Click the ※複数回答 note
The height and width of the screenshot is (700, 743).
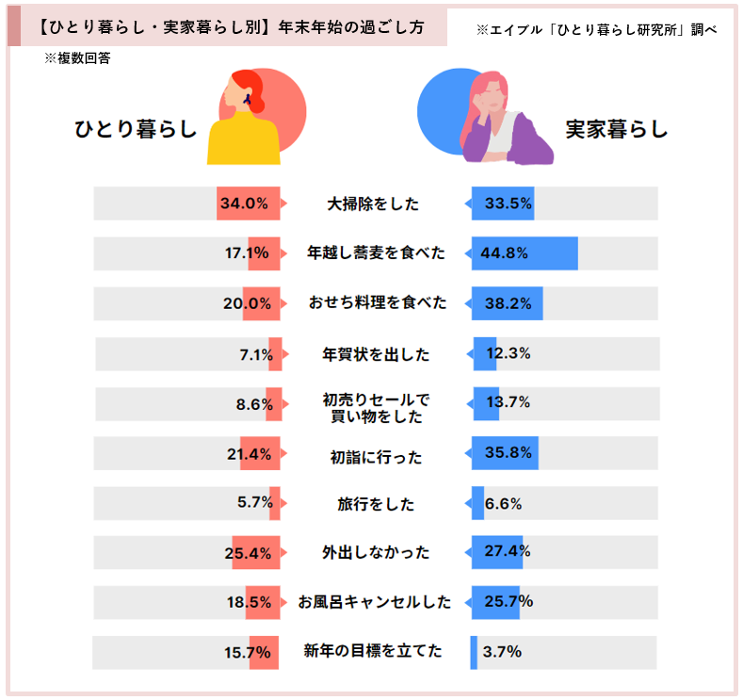[82, 58]
